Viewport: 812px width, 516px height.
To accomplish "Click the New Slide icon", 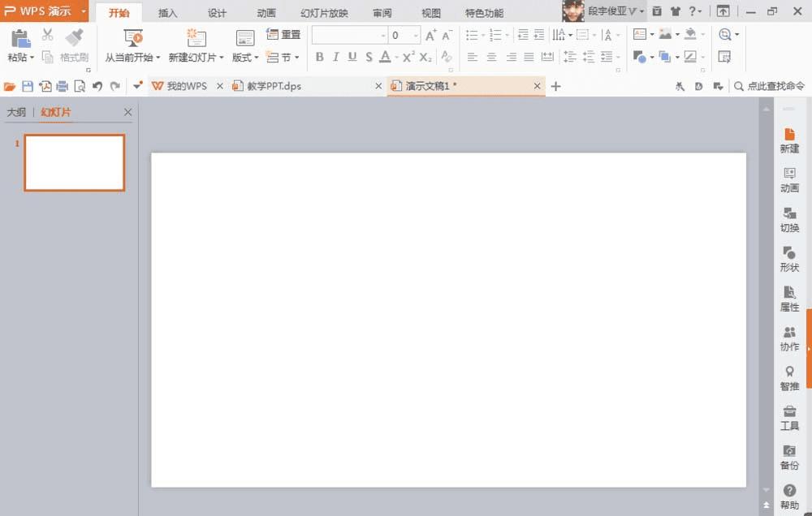I will pyautogui.click(x=197, y=38).
